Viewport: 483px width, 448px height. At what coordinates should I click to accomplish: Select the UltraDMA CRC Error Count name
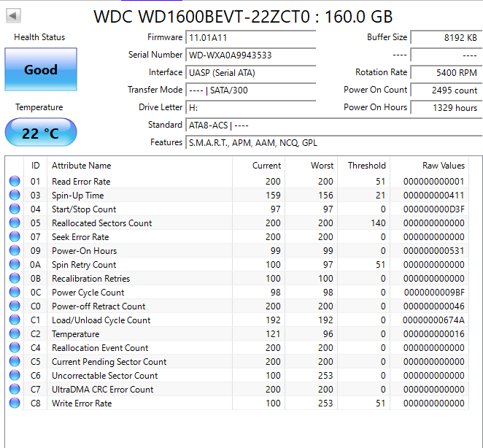pyautogui.click(x=102, y=390)
